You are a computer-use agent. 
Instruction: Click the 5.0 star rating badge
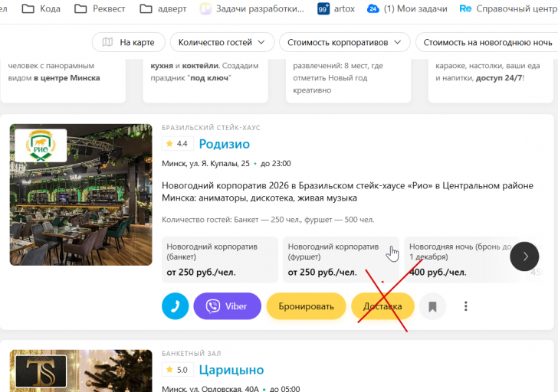[x=178, y=370]
